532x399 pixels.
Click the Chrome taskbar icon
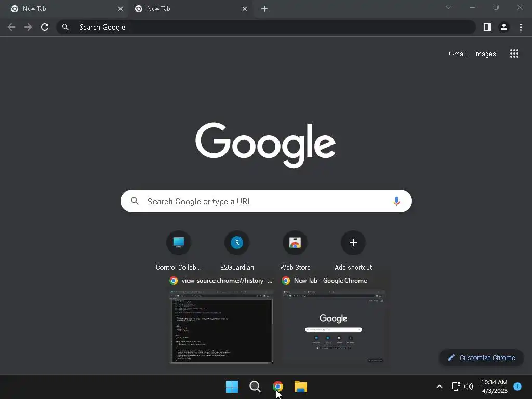click(278, 387)
